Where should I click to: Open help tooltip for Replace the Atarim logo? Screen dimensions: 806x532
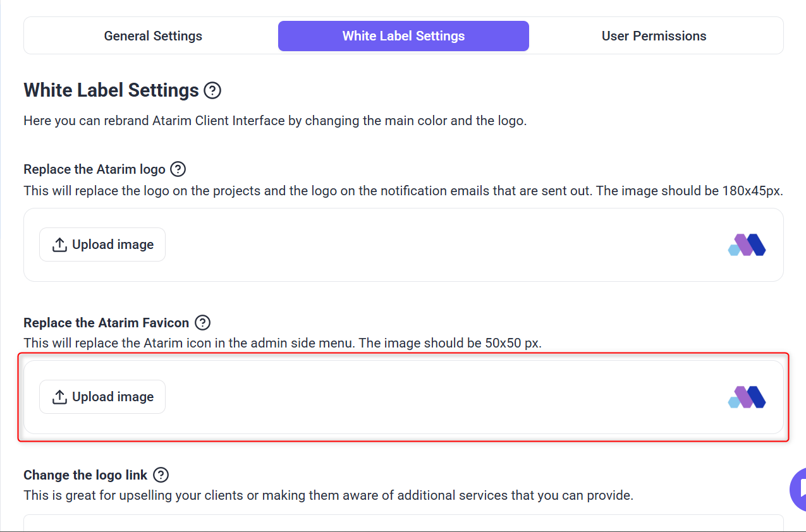pyautogui.click(x=178, y=169)
